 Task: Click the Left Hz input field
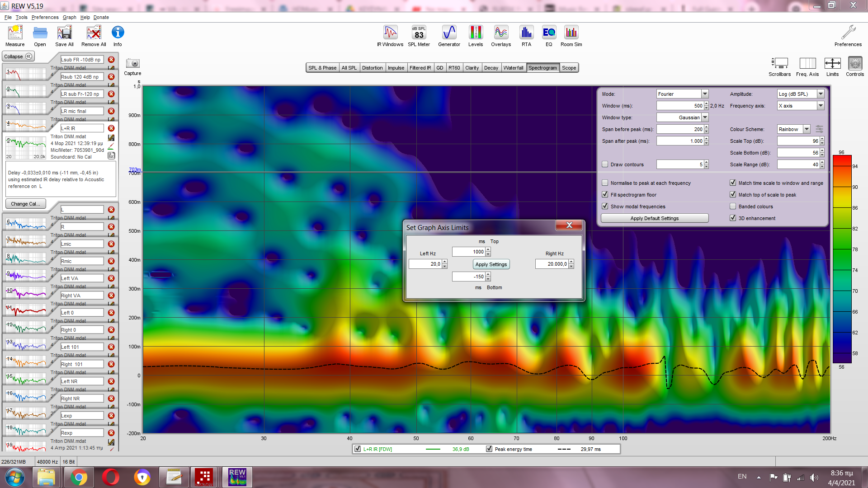[x=425, y=264]
